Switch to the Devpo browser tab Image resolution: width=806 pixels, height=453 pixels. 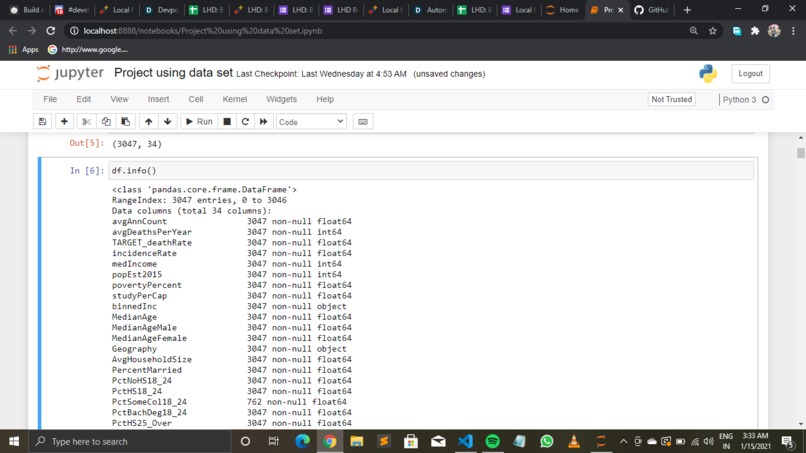[x=161, y=10]
